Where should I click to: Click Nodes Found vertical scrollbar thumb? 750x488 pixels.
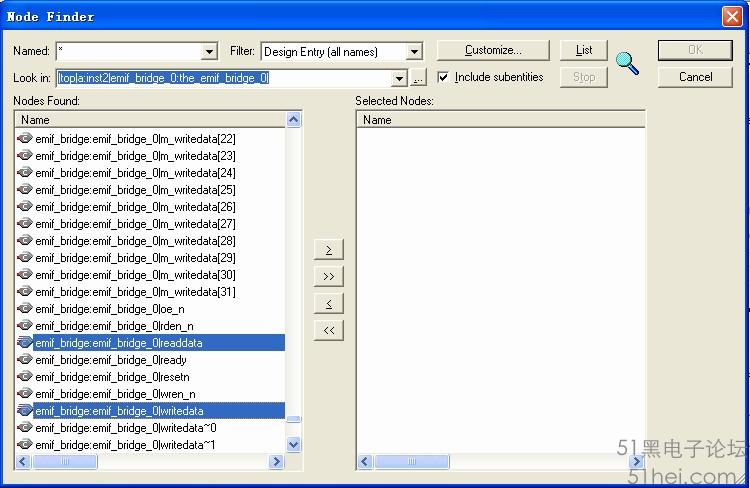click(294, 419)
